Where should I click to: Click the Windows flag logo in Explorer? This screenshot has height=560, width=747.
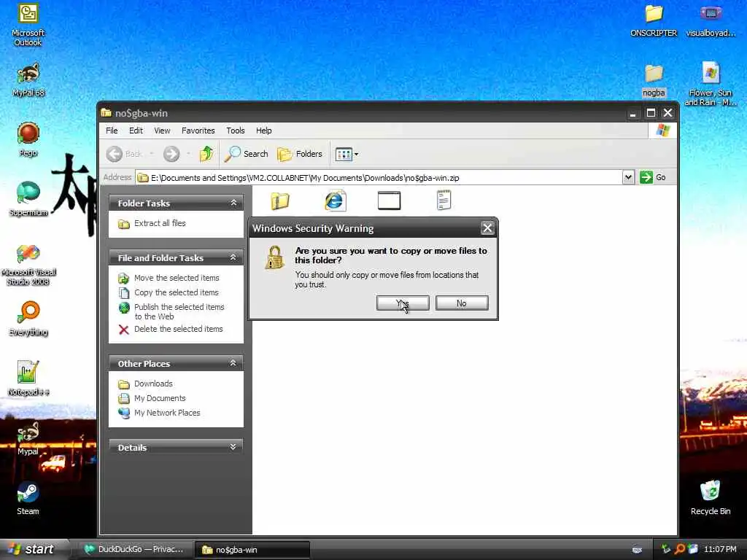(x=662, y=131)
